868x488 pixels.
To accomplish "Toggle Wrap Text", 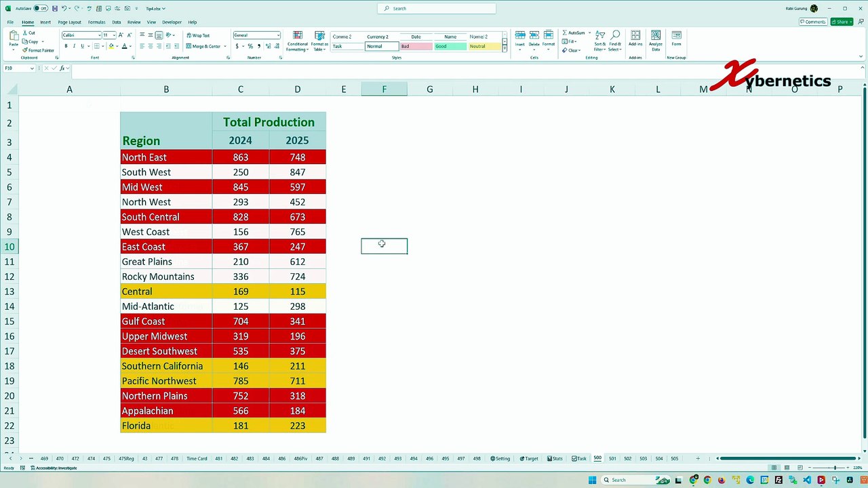I will 198,35.
